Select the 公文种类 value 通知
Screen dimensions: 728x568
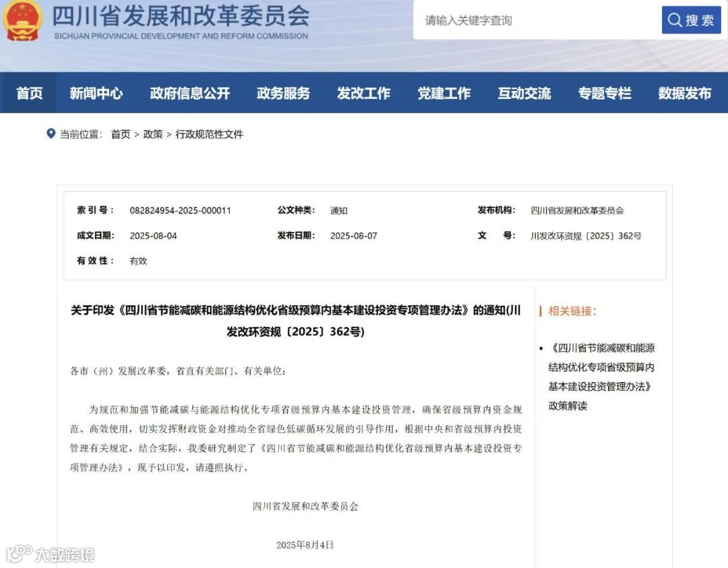point(339,210)
